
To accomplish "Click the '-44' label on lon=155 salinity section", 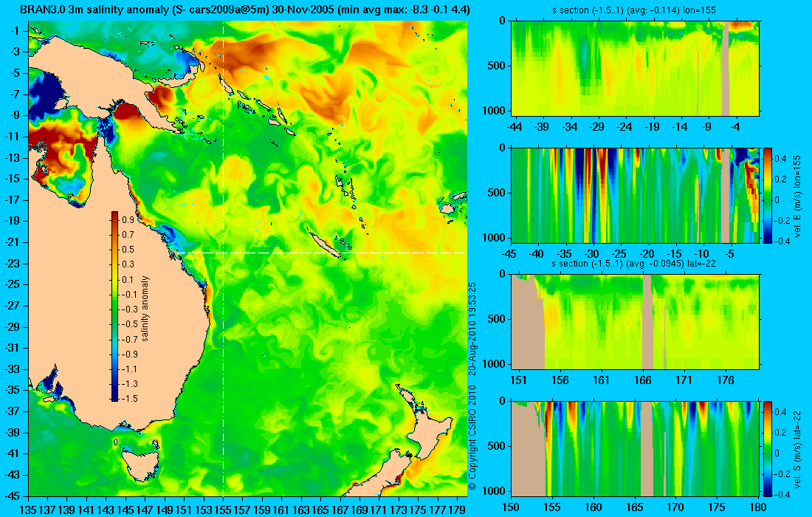I will coord(515,127).
